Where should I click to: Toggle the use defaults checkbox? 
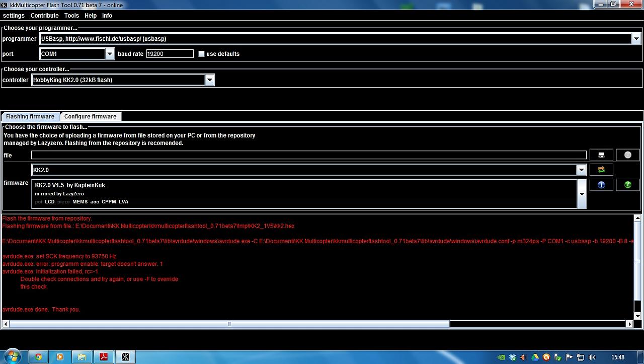[x=201, y=54]
